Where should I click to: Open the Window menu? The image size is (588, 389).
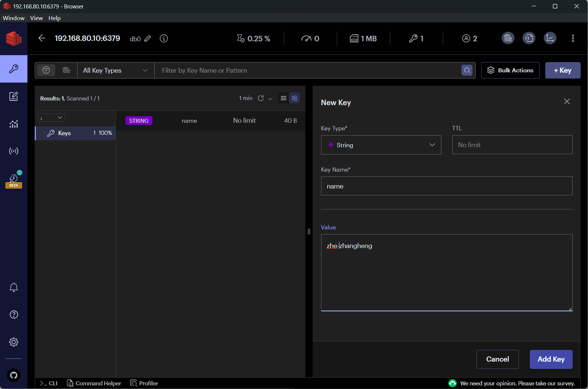[x=14, y=18]
